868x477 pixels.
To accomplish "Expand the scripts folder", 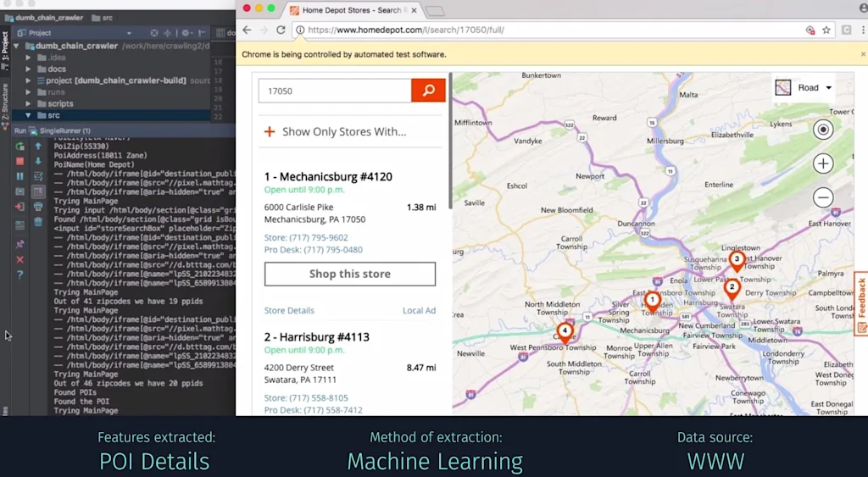I will click(28, 104).
